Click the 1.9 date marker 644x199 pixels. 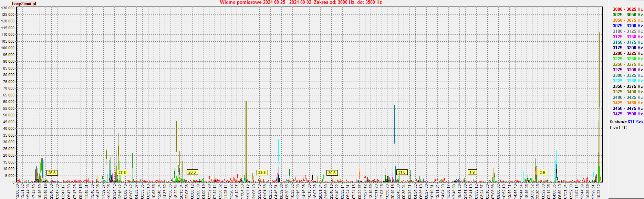coord(472,172)
